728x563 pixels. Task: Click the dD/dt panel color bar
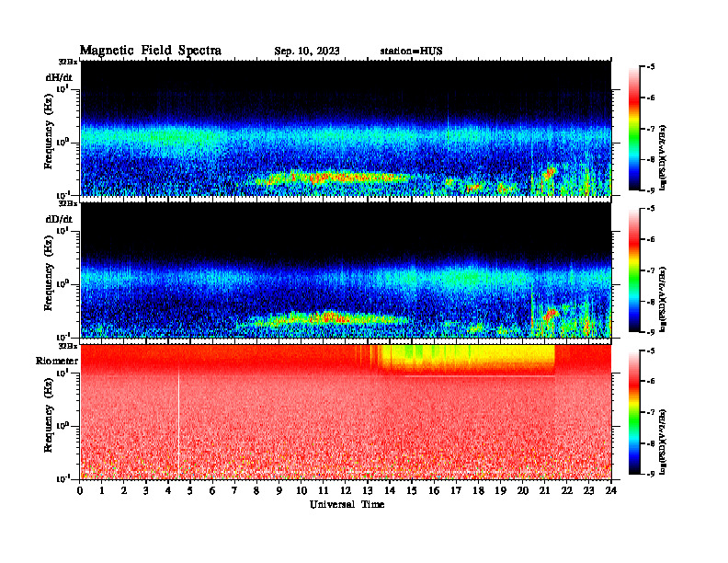point(634,270)
